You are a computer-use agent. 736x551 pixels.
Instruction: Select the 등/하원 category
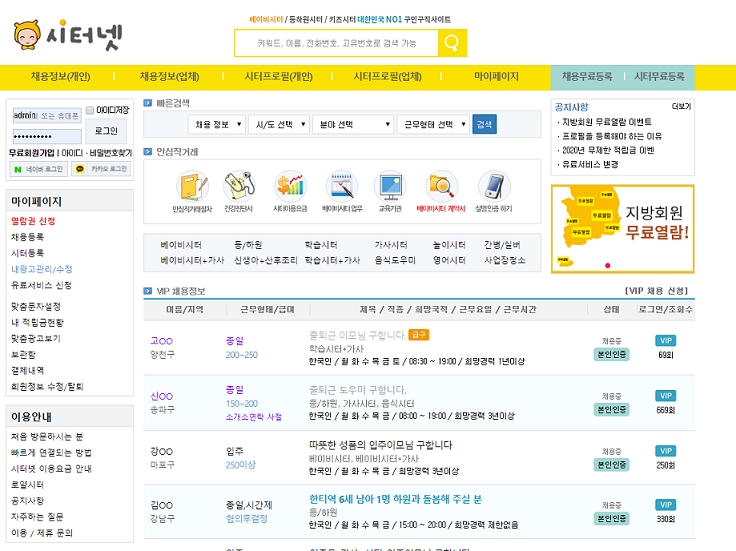point(248,245)
